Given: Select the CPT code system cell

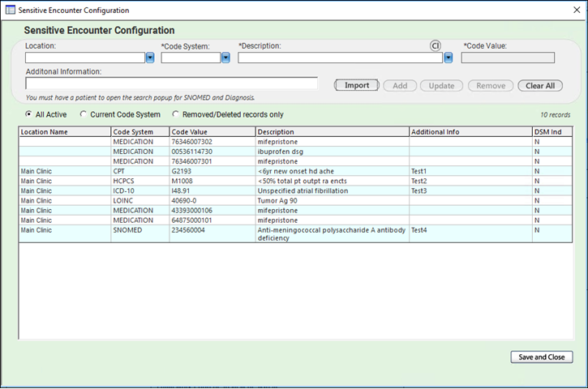Looking at the screenshot, I should coord(139,171).
